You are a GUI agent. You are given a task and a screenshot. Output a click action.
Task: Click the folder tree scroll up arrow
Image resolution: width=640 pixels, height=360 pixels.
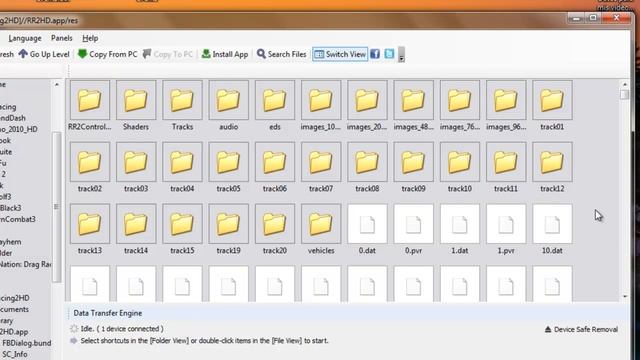click(x=56, y=84)
